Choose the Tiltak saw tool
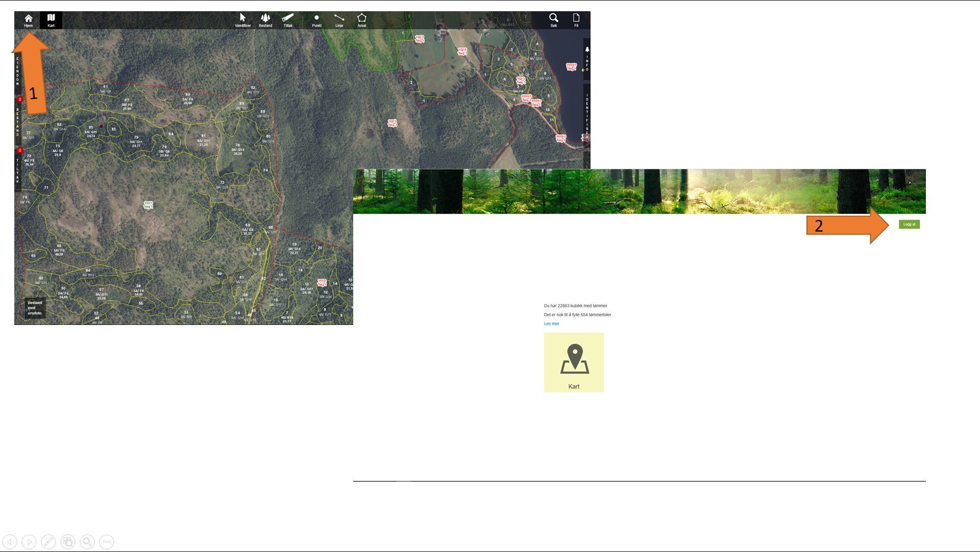Image resolution: width=980 pixels, height=552 pixels. click(288, 20)
